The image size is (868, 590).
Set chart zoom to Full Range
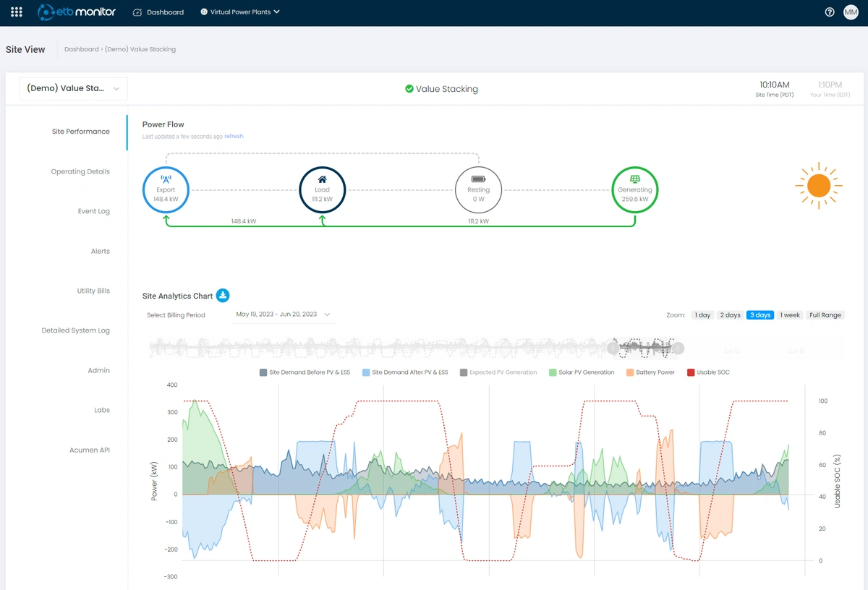(825, 315)
